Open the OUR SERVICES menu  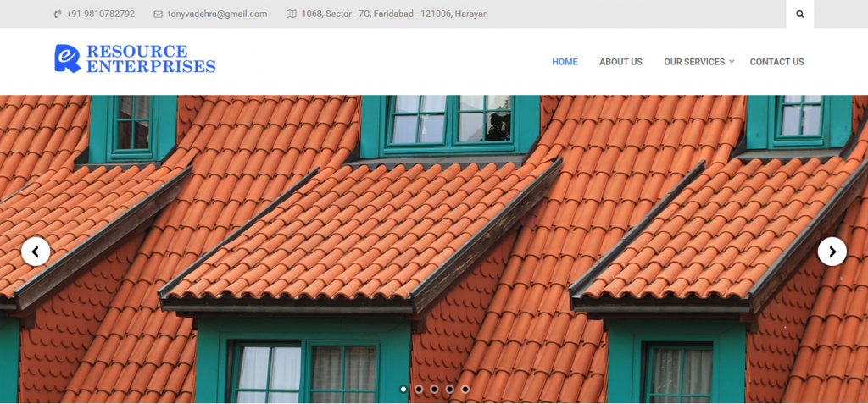click(x=694, y=62)
